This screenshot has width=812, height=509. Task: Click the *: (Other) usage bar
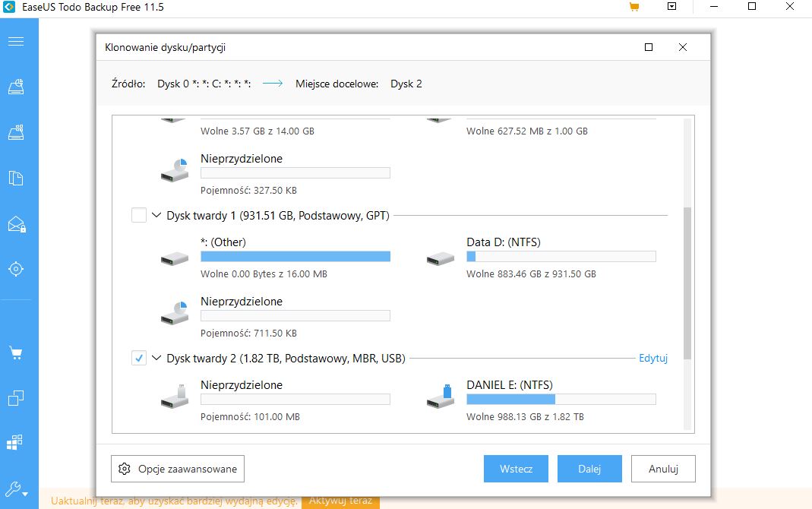tap(295, 256)
